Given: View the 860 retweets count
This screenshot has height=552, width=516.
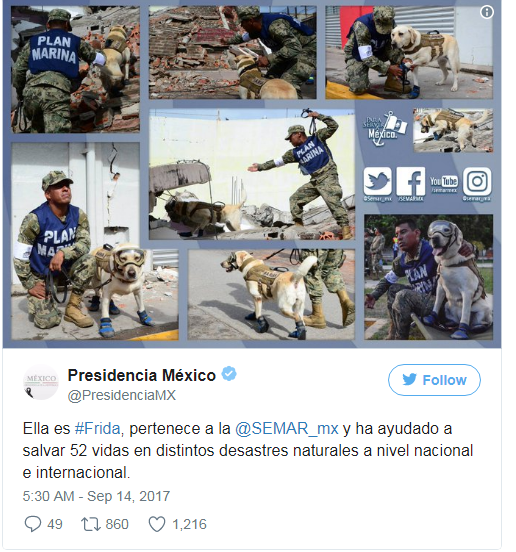Looking at the screenshot, I should click(117, 524).
